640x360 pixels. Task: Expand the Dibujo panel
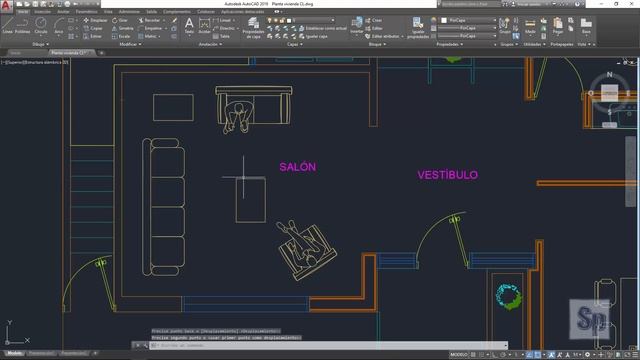(40, 44)
